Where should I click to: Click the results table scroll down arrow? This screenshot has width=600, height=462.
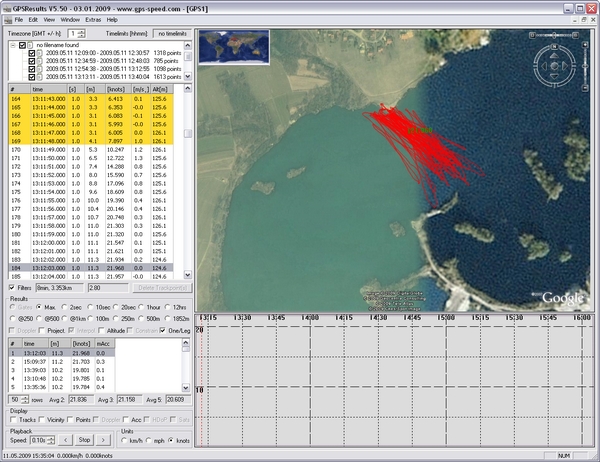click(x=186, y=387)
